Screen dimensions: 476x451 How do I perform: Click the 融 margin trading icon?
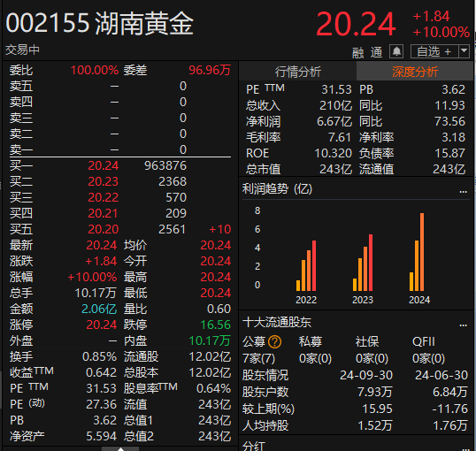point(358,52)
